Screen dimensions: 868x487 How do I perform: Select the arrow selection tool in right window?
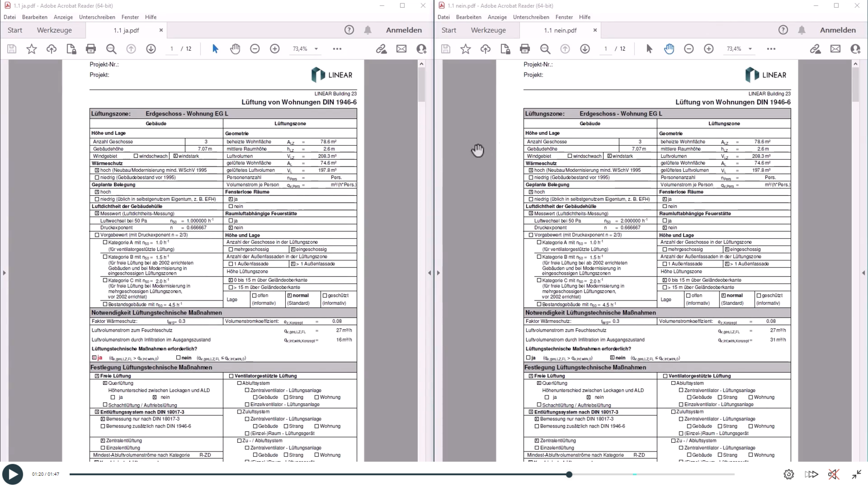click(649, 49)
